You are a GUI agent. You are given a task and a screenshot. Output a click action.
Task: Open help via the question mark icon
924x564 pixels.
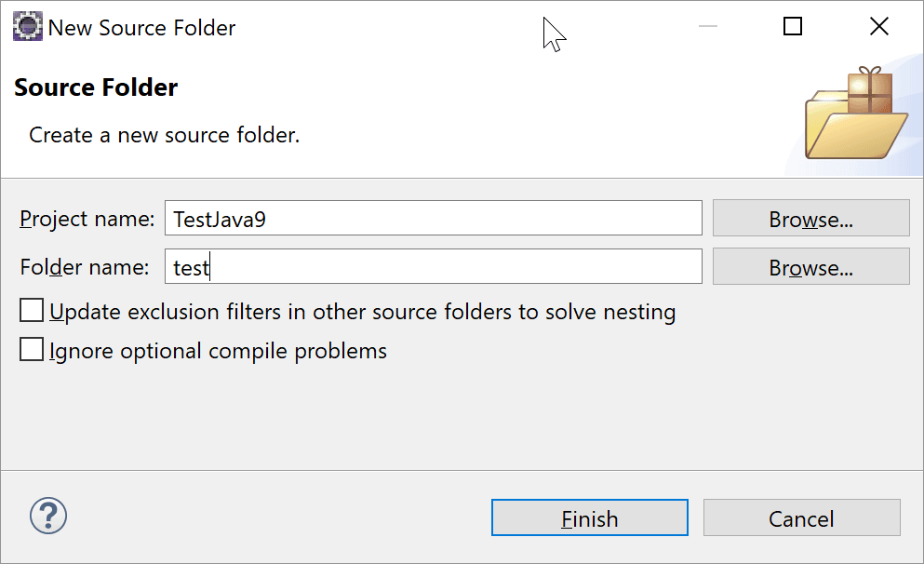click(x=48, y=515)
